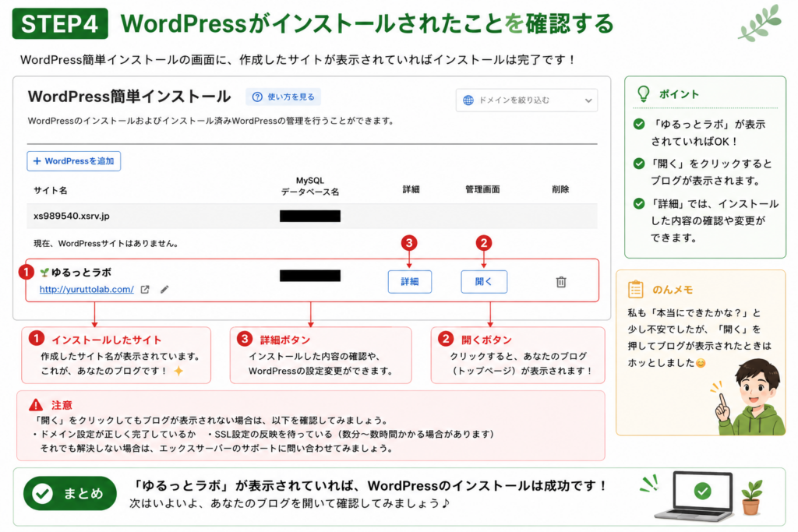Viewport: 798px width, 532px height.
Task: Click the STEP4 green label
Action: pyautogui.click(x=60, y=23)
